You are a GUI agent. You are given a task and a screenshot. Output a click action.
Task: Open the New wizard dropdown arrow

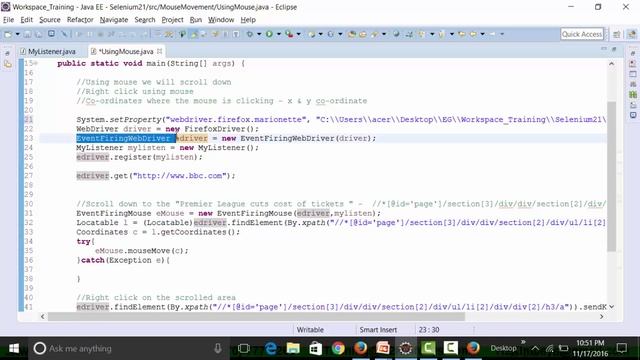tap(17, 34)
